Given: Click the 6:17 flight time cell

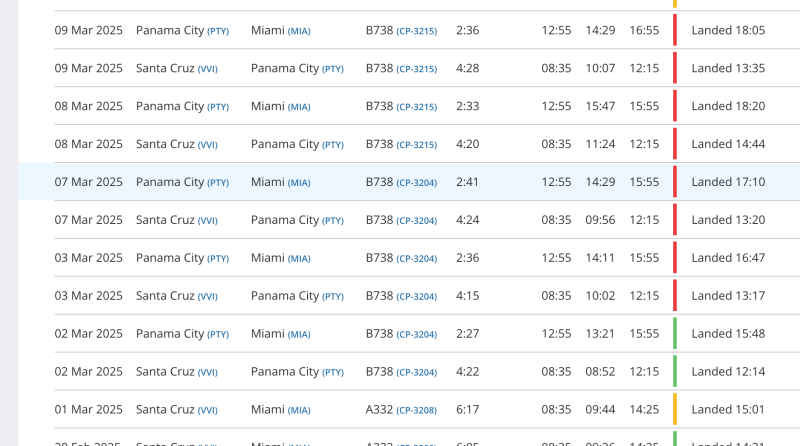Looking at the screenshot, I should (x=467, y=410).
